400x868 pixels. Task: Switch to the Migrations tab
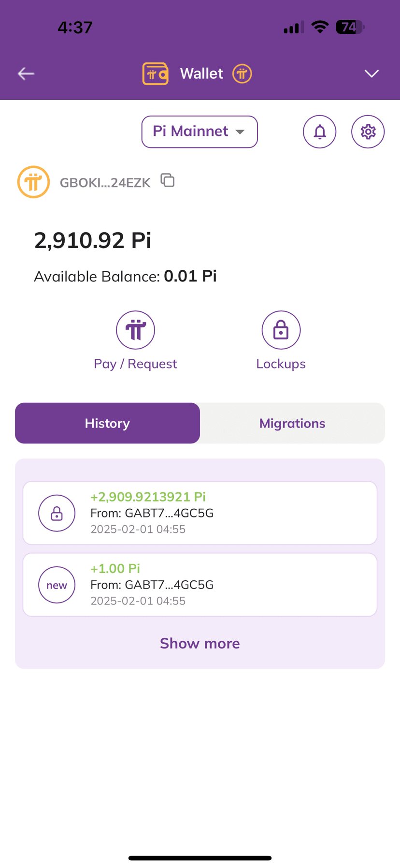coord(292,423)
